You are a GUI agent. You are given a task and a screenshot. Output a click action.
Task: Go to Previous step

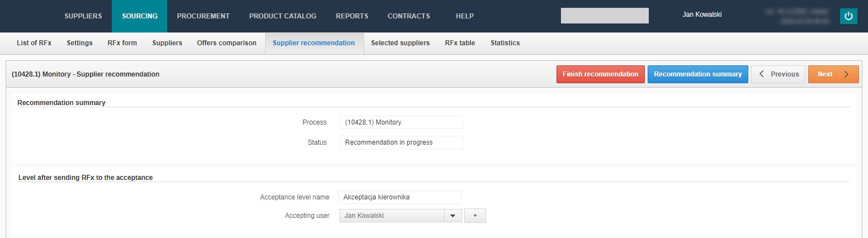click(778, 74)
